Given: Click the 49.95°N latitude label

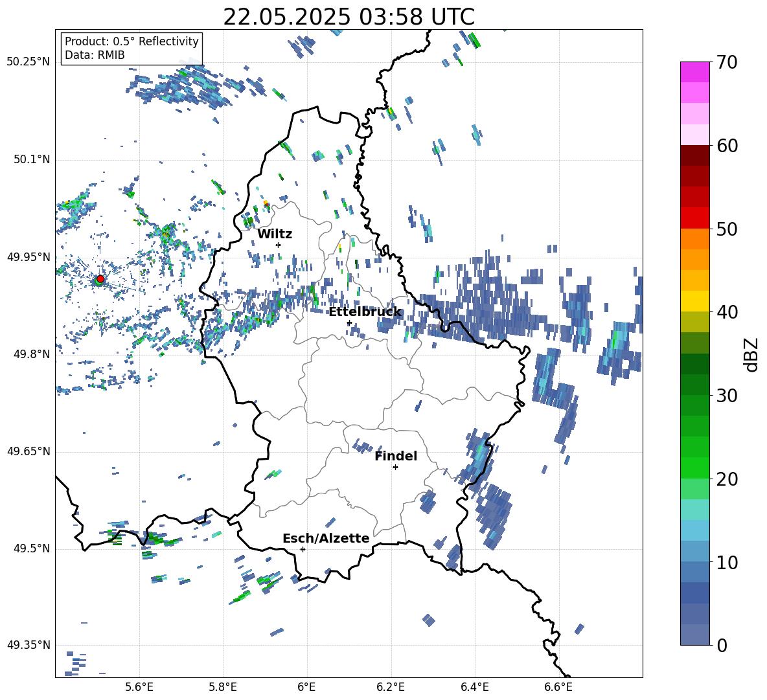Looking at the screenshot, I should [29, 256].
